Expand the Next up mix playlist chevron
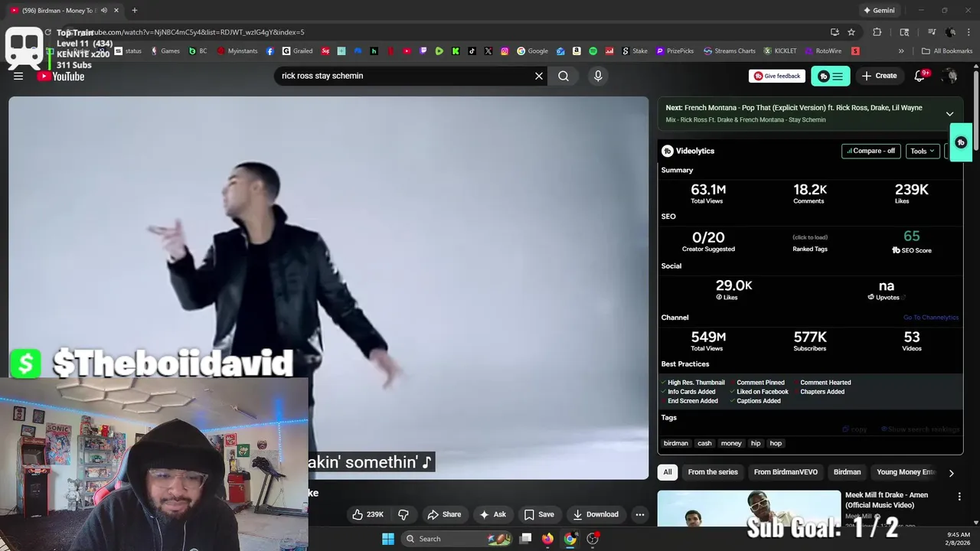980x551 pixels. click(949, 113)
